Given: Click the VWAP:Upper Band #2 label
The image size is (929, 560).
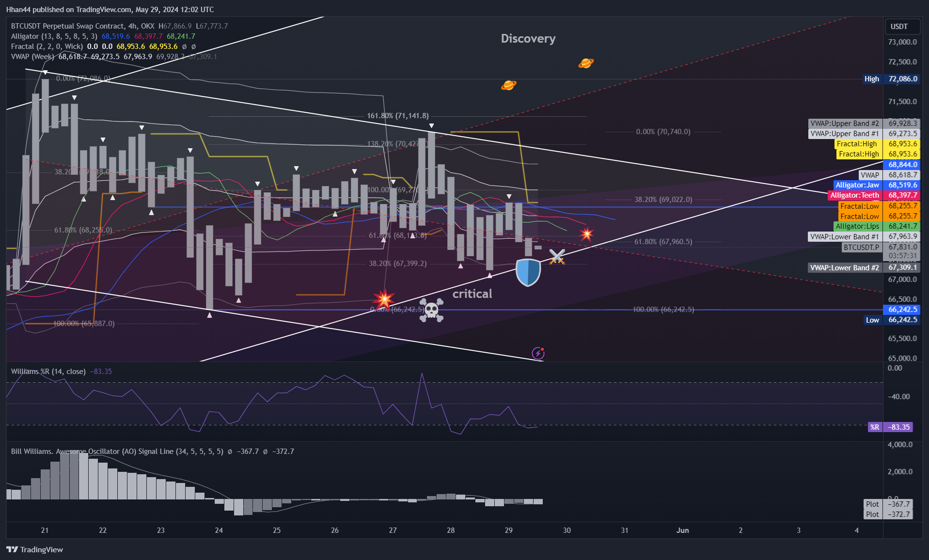Looking at the screenshot, I should (864, 124).
